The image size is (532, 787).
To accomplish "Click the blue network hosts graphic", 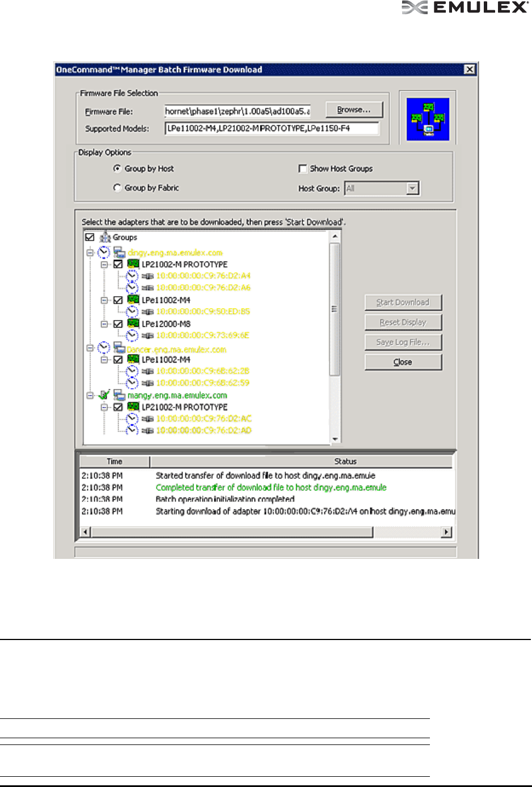I will (428, 119).
